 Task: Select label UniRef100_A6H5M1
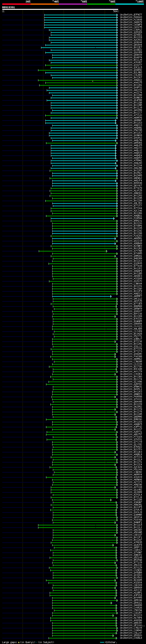click(131, 239)
